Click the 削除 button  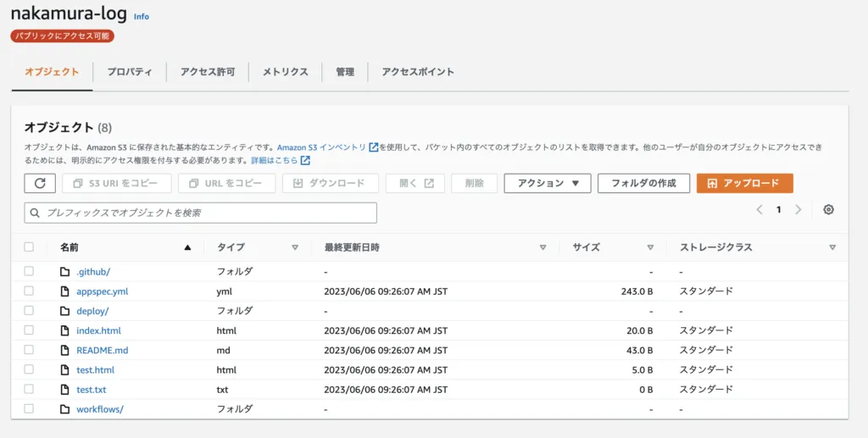point(475,183)
